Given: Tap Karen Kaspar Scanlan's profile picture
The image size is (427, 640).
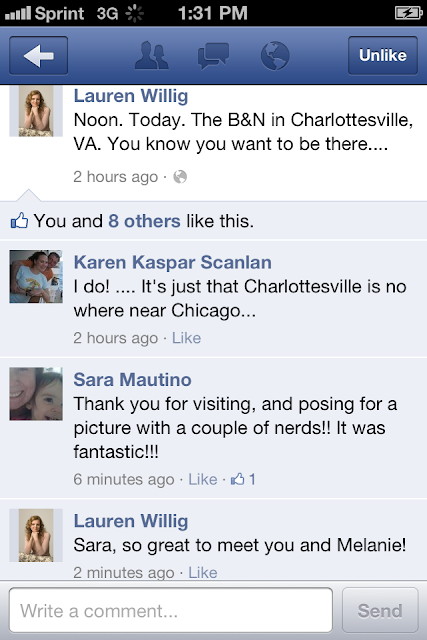Looking at the screenshot, I should point(36,276).
